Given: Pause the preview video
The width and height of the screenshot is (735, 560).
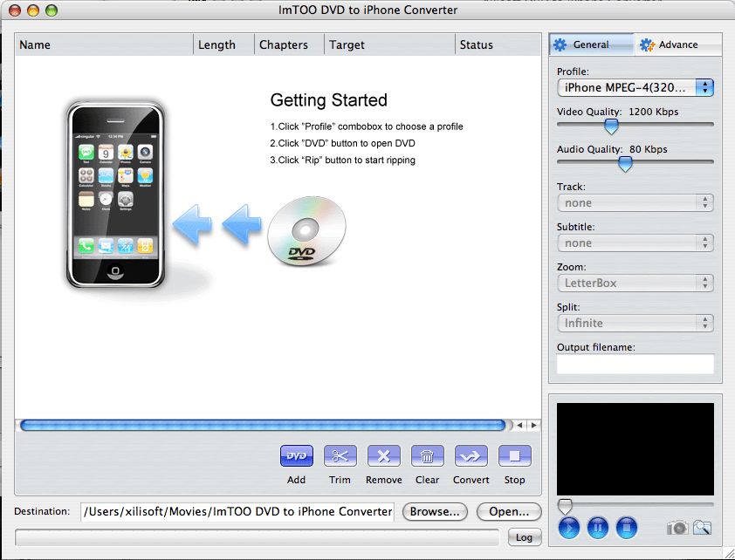Looking at the screenshot, I should pos(598,528).
